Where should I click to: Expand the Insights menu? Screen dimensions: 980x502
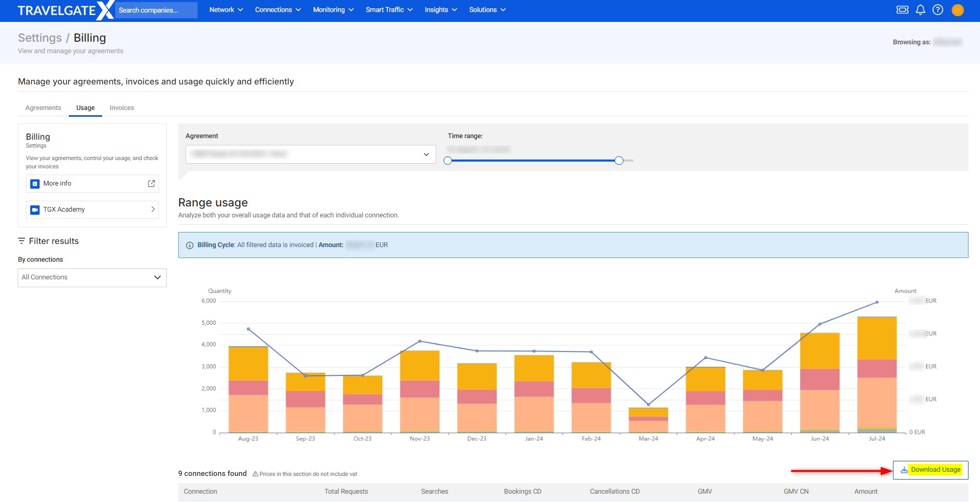pos(441,10)
